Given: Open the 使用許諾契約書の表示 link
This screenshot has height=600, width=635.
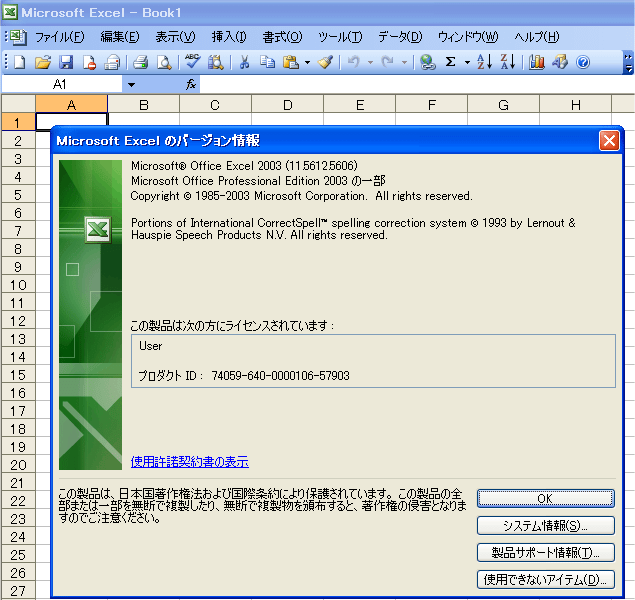Looking at the screenshot, I should pos(190,462).
